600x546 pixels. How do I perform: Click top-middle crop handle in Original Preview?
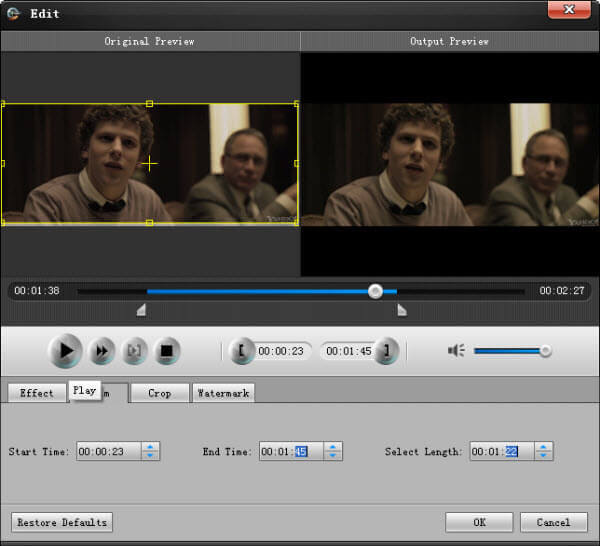coord(150,104)
